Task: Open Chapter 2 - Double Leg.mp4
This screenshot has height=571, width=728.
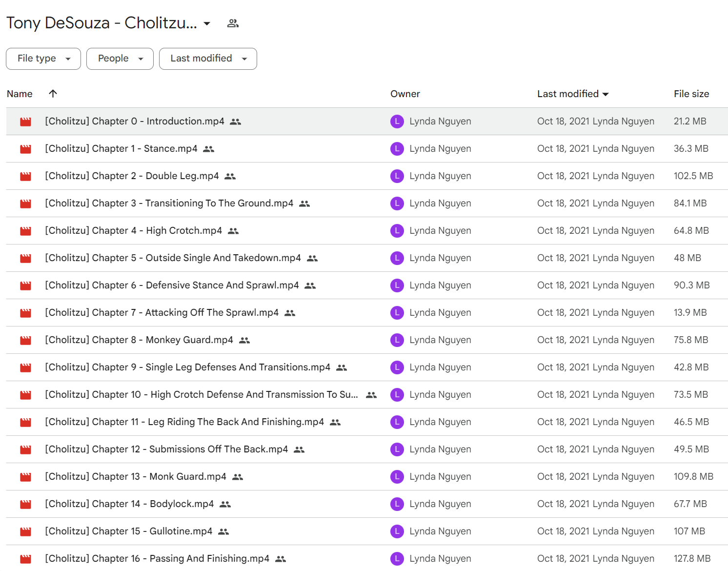Action: coord(132,176)
